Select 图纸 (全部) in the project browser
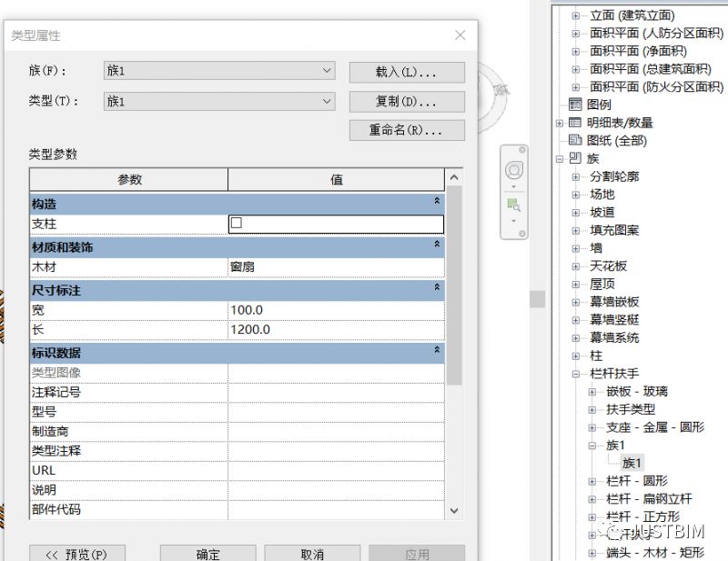Screen dimensions: 728x561 point(616,140)
